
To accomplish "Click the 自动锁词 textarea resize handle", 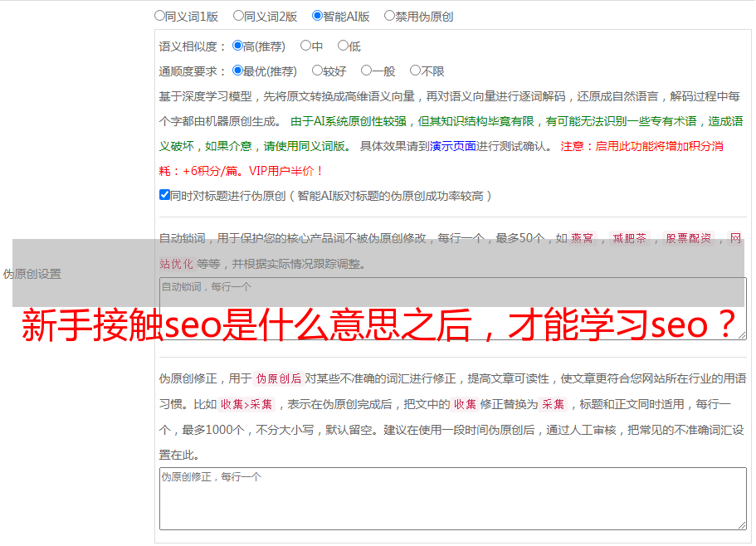I will 741,334.
